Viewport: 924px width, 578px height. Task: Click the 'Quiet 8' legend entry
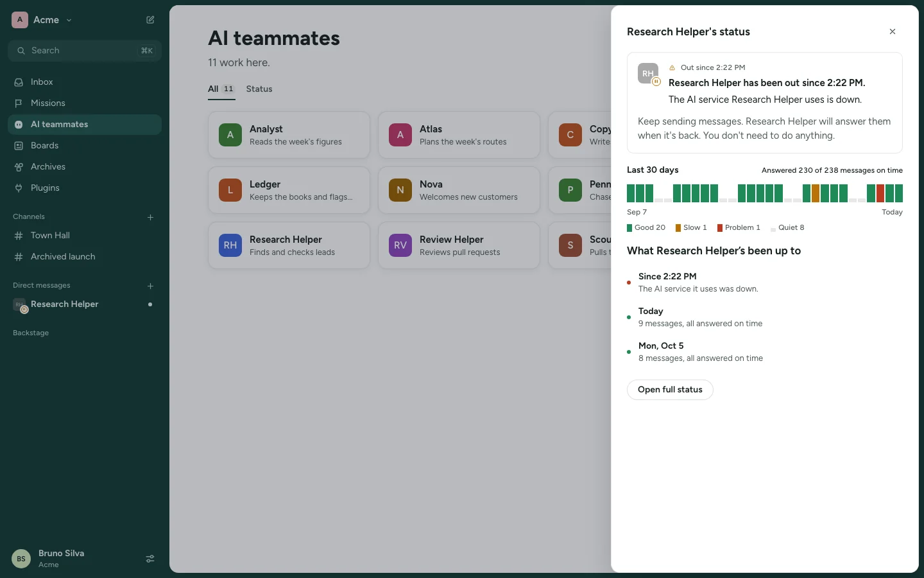point(787,228)
